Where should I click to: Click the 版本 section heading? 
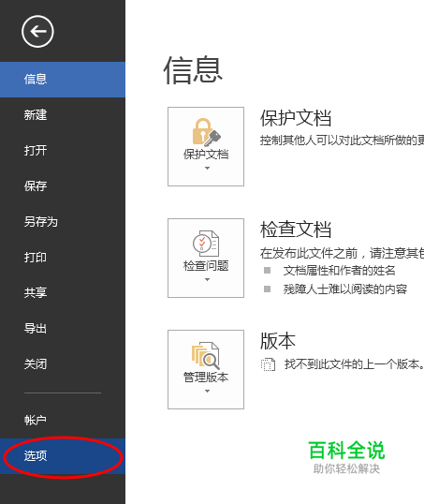[278, 341]
